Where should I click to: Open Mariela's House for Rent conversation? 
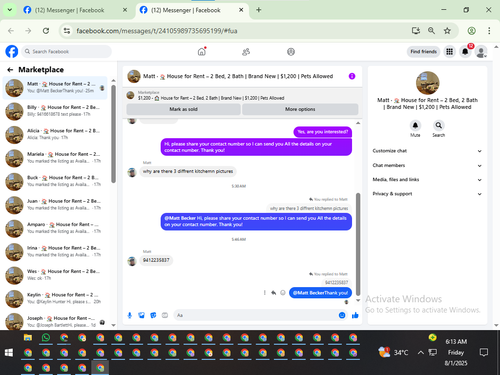[x=55, y=158]
